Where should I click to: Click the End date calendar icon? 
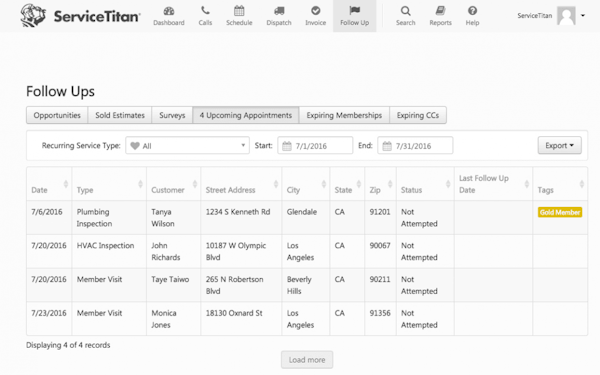pyautogui.click(x=387, y=146)
